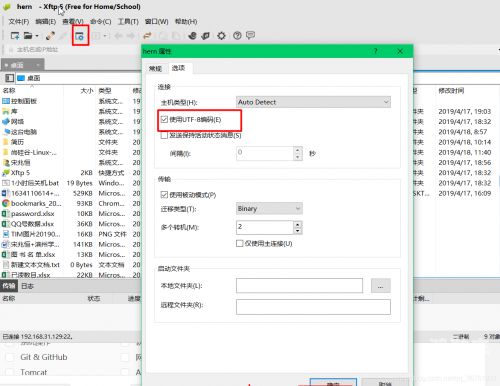Toggle the 使用UTF-8编码 checkbox

[x=164, y=119]
